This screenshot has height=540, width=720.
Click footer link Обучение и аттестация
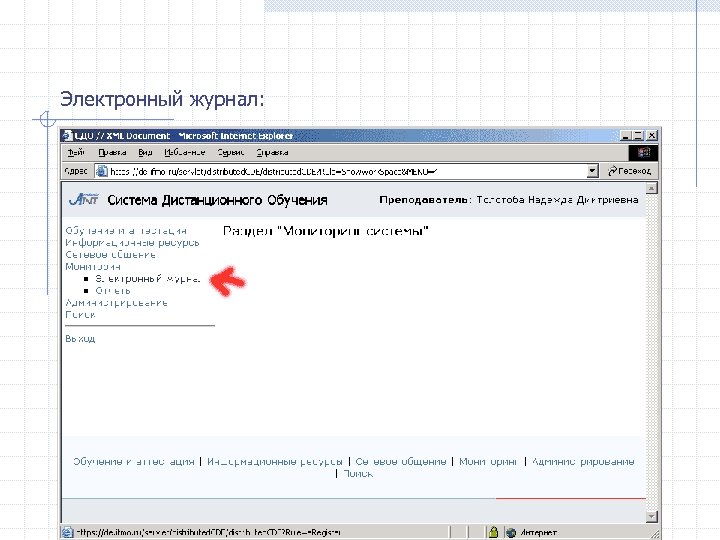(x=134, y=461)
